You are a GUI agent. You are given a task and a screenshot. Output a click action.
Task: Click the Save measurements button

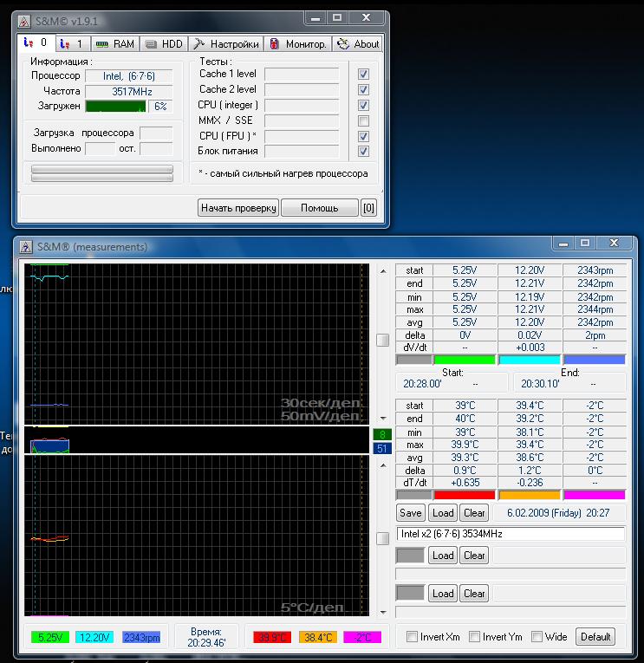[x=411, y=512]
